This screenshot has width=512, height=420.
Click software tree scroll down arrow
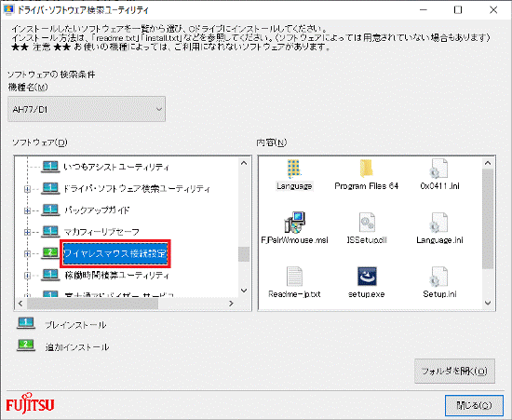point(244,291)
